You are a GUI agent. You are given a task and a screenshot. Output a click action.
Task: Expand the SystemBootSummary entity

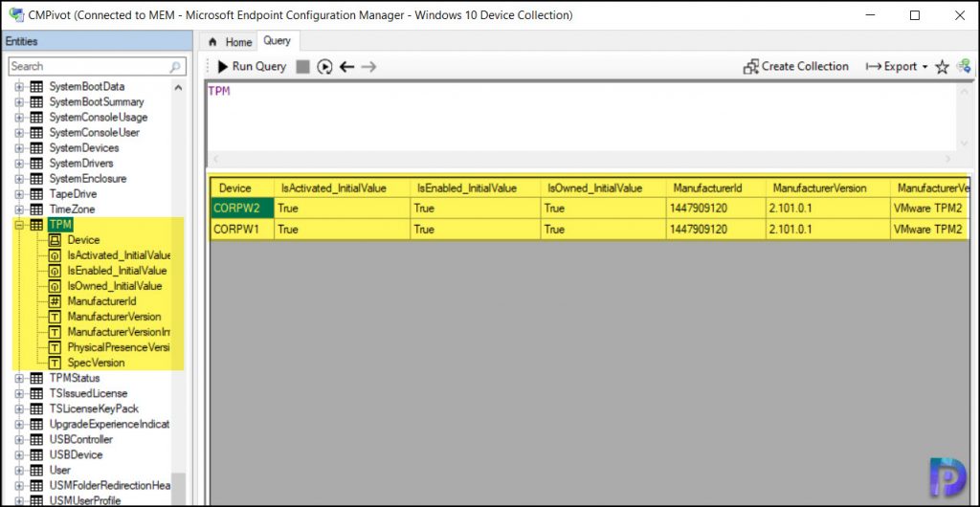tap(19, 101)
